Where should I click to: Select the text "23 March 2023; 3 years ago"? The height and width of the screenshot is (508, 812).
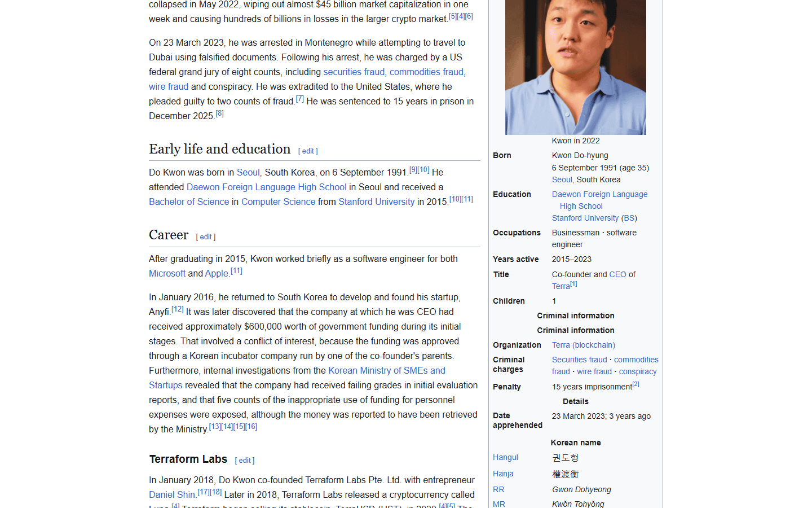point(601,416)
